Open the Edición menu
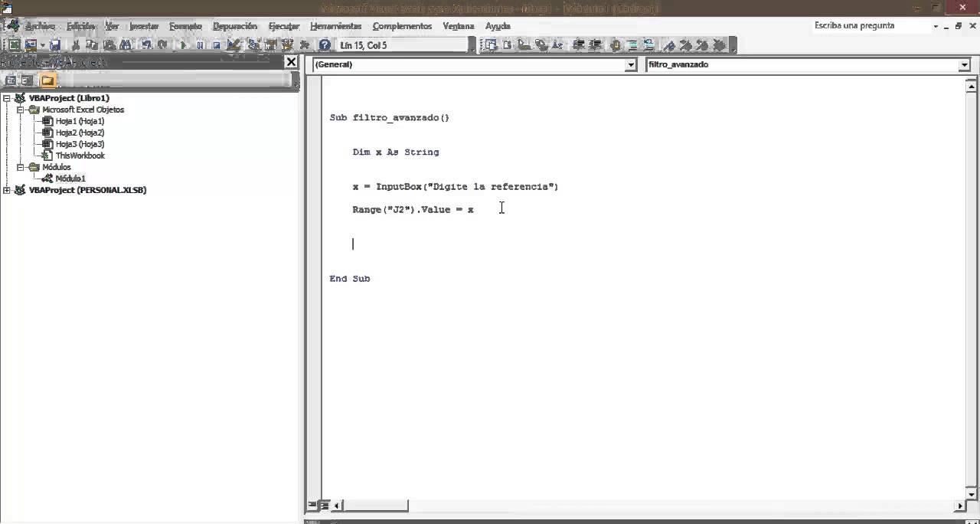Screen dimensions: 980x524 [x=81, y=26]
